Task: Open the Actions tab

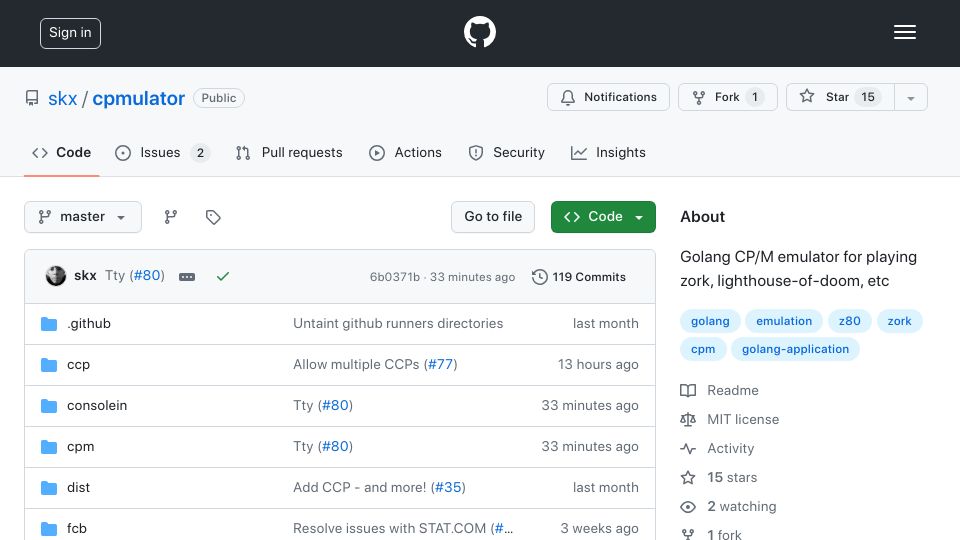Action: tap(405, 152)
